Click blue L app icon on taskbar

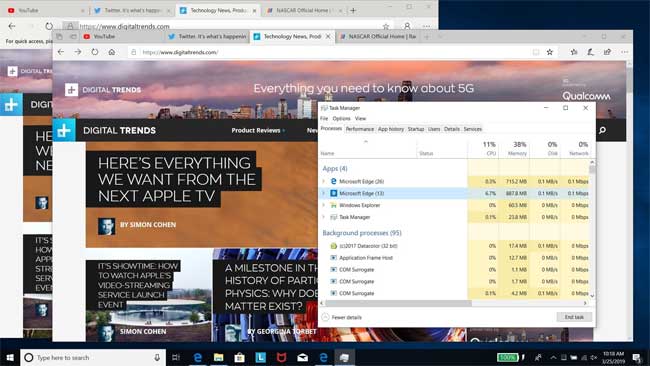260,357
